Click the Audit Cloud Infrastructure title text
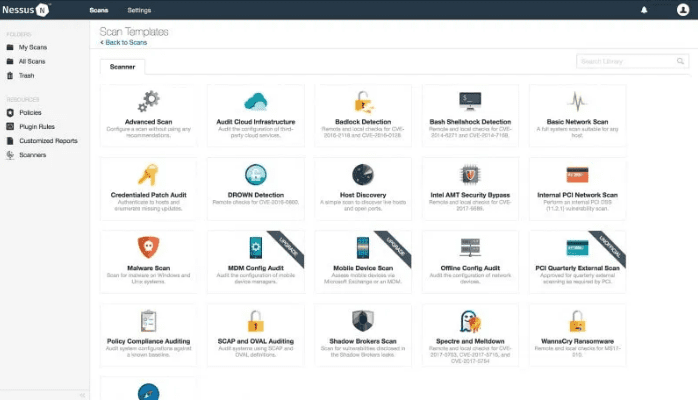Viewport: 698px width, 413px height. pos(256,122)
